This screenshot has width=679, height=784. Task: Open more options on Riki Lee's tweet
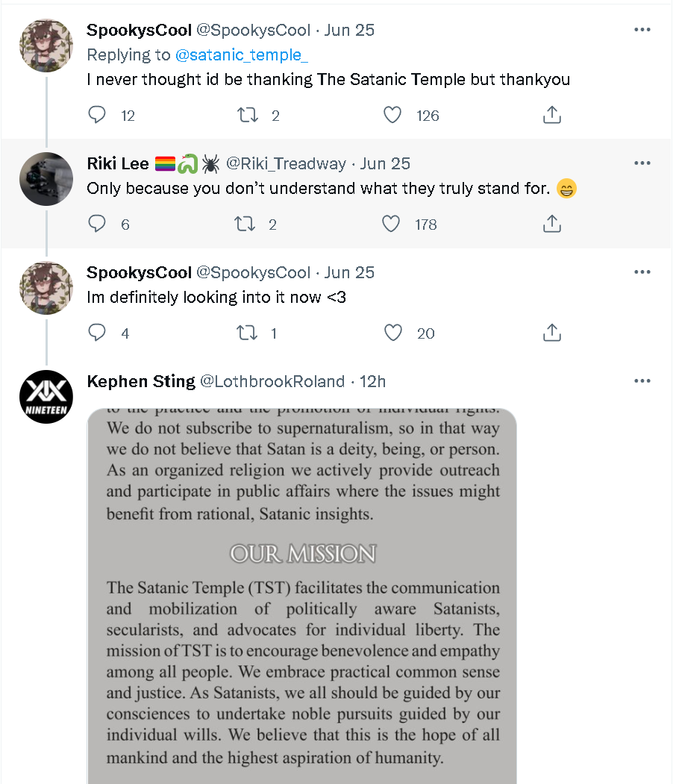coord(642,163)
